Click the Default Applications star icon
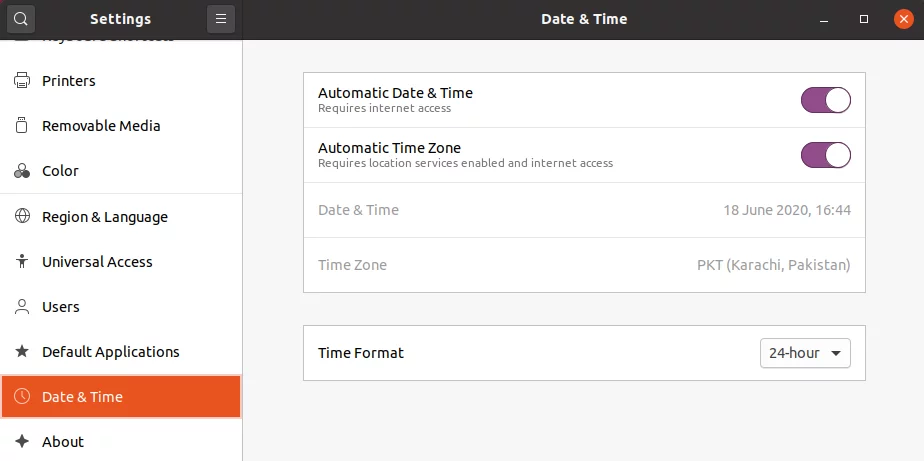Screen dimensions: 924x461 click(22, 351)
